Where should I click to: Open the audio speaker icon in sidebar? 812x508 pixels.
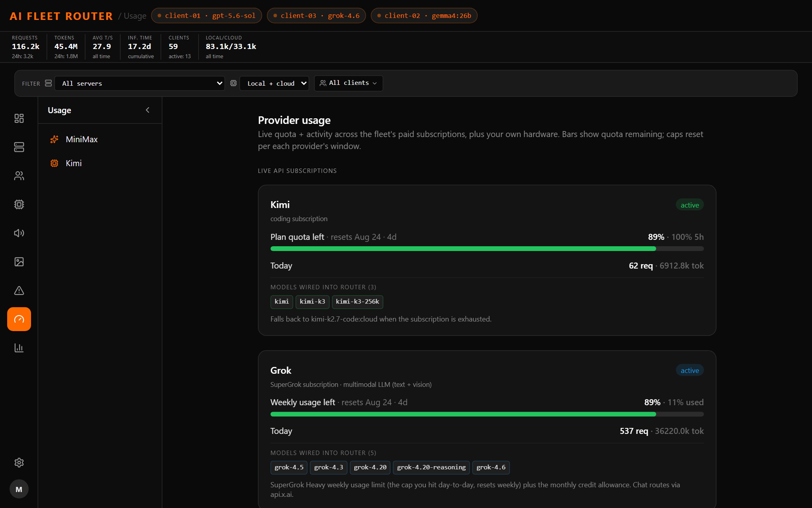[x=19, y=233]
